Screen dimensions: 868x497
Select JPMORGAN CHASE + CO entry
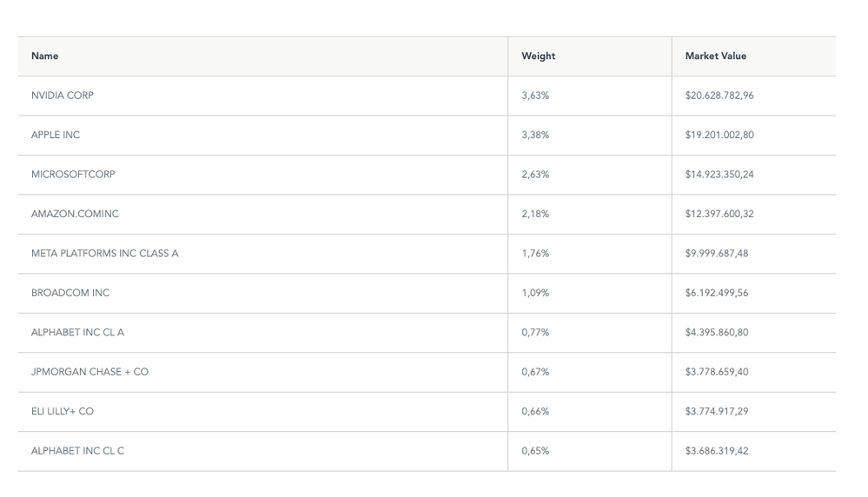(89, 372)
